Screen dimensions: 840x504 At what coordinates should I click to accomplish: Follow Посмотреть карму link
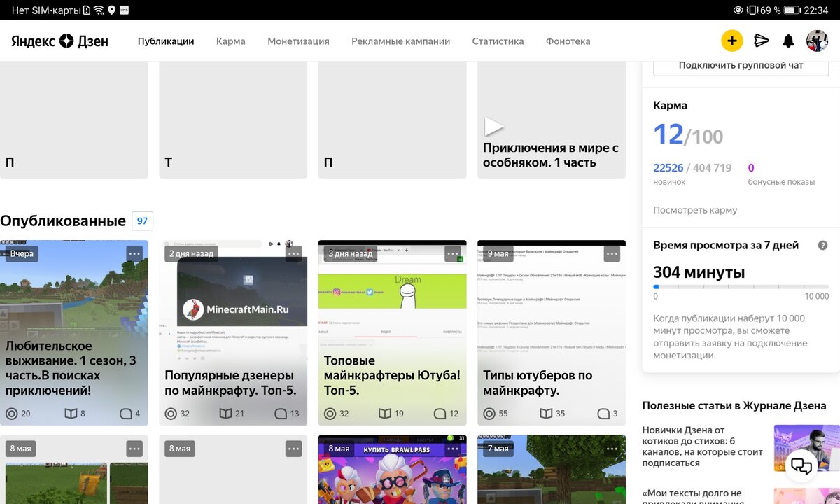coord(695,210)
